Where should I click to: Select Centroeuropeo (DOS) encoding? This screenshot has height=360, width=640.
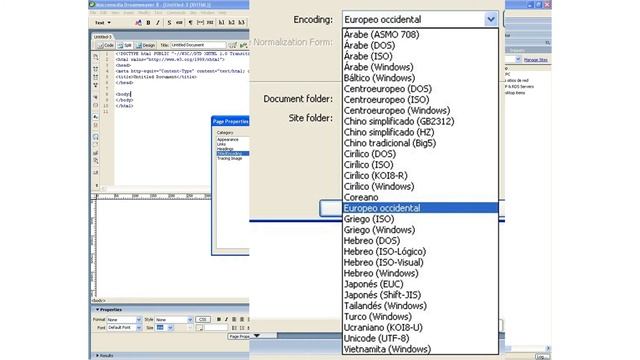tap(420, 89)
